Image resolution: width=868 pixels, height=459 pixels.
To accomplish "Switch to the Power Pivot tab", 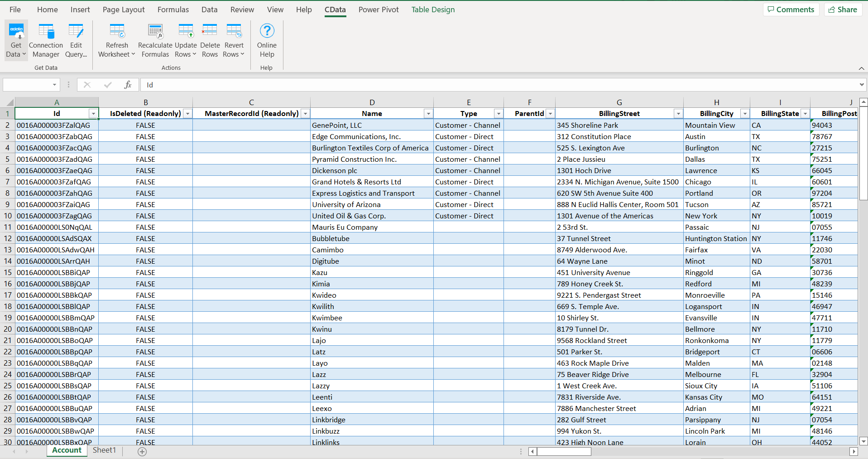I will pos(379,10).
